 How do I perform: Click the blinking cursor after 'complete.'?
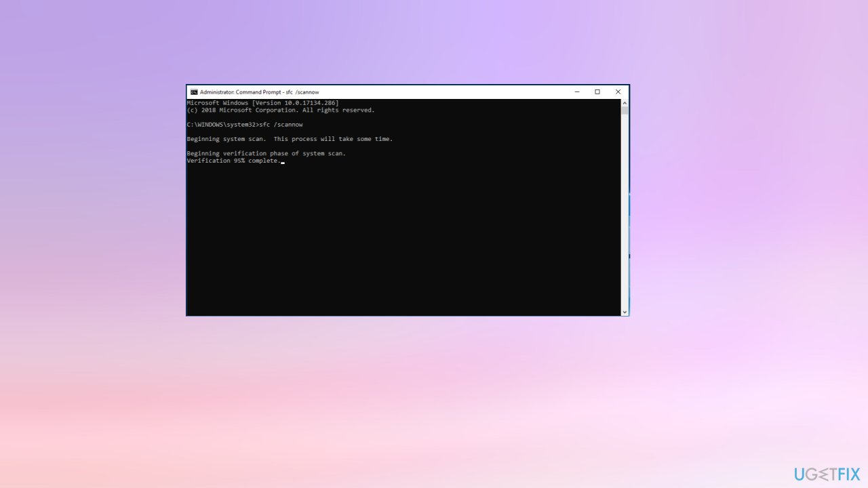click(283, 162)
